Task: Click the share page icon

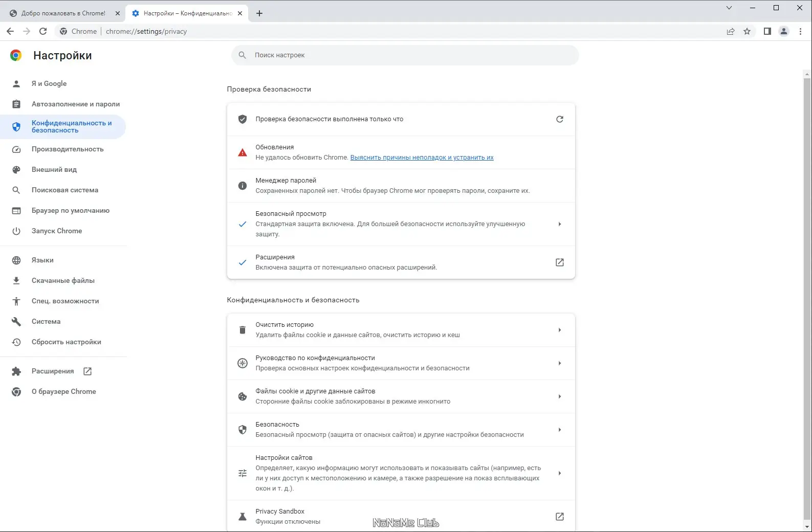Action: (x=731, y=31)
